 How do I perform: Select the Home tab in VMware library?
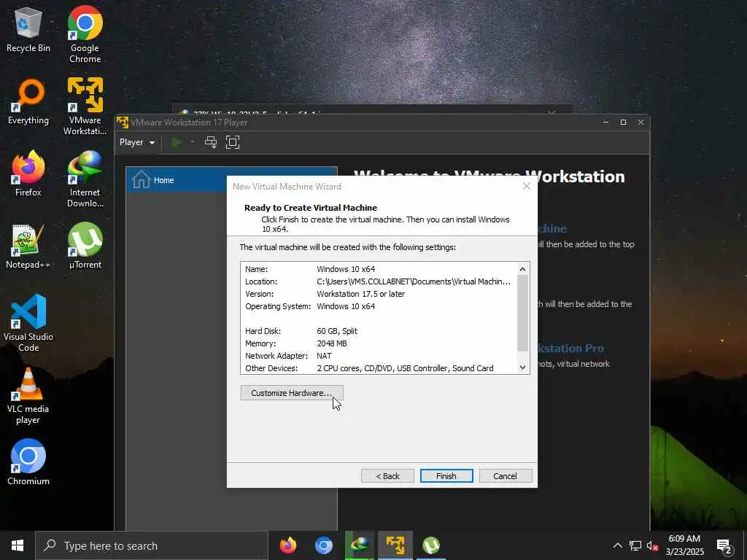tap(231, 180)
